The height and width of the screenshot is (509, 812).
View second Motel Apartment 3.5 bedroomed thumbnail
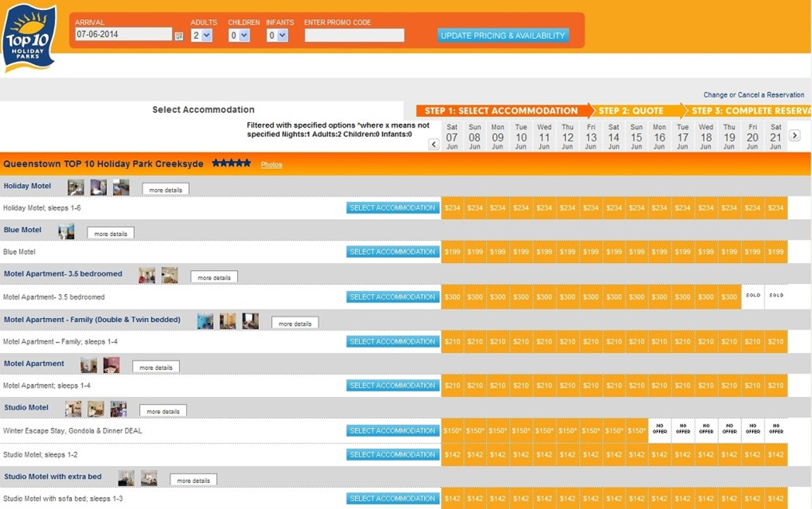[169, 275]
